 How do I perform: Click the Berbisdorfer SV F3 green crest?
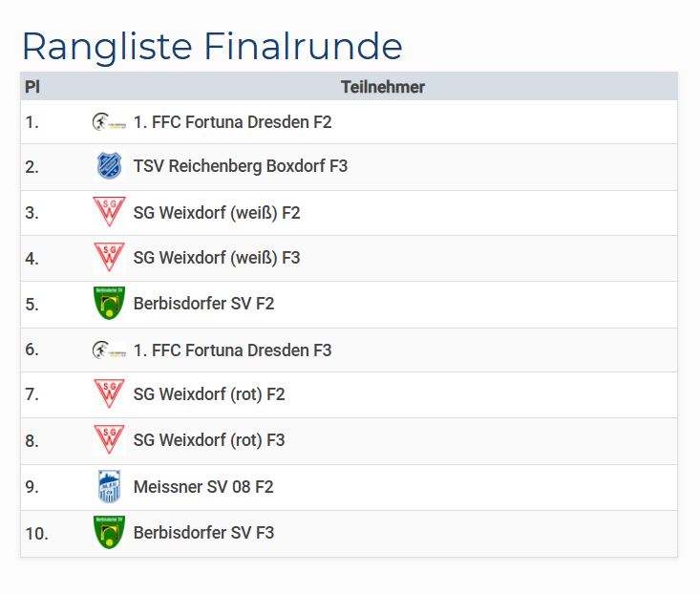[x=109, y=533]
